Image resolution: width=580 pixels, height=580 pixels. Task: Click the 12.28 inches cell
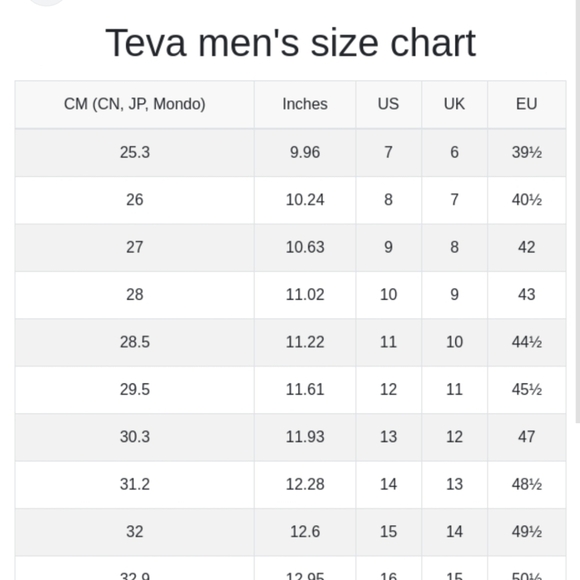pyautogui.click(x=305, y=484)
